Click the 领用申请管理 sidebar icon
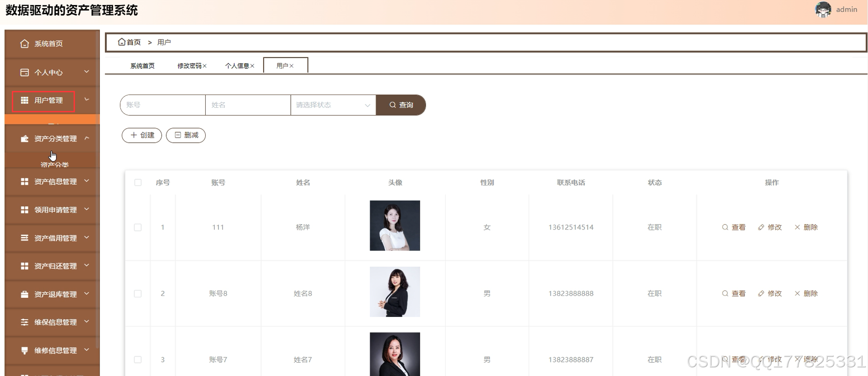This screenshot has height=376, width=868. click(25, 210)
